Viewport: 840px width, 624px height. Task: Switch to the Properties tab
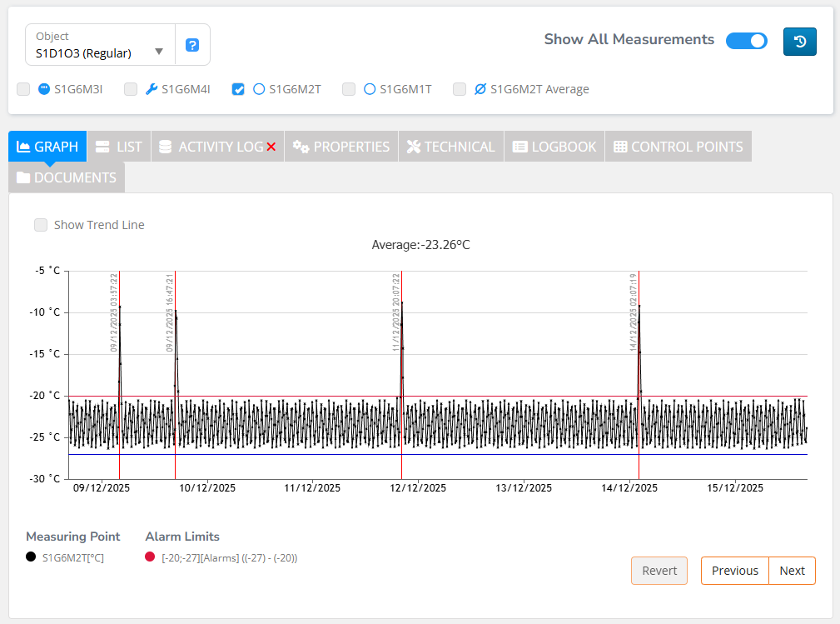(341, 147)
